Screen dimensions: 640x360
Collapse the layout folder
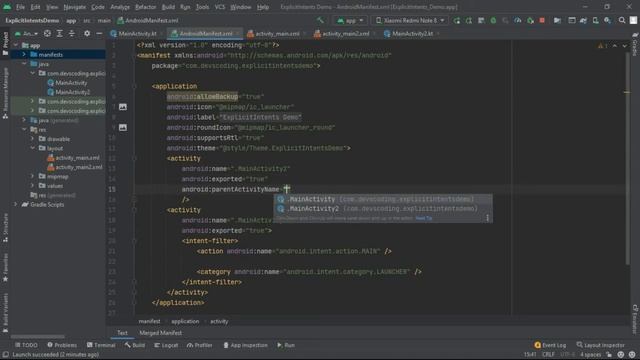(33, 148)
